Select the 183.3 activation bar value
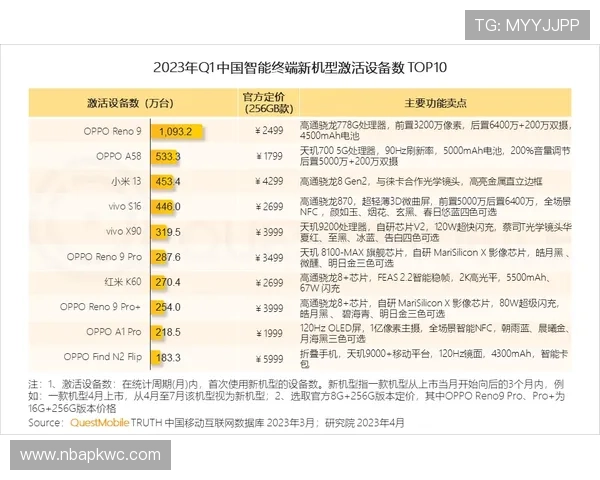The image size is (600, 480). 168,358
